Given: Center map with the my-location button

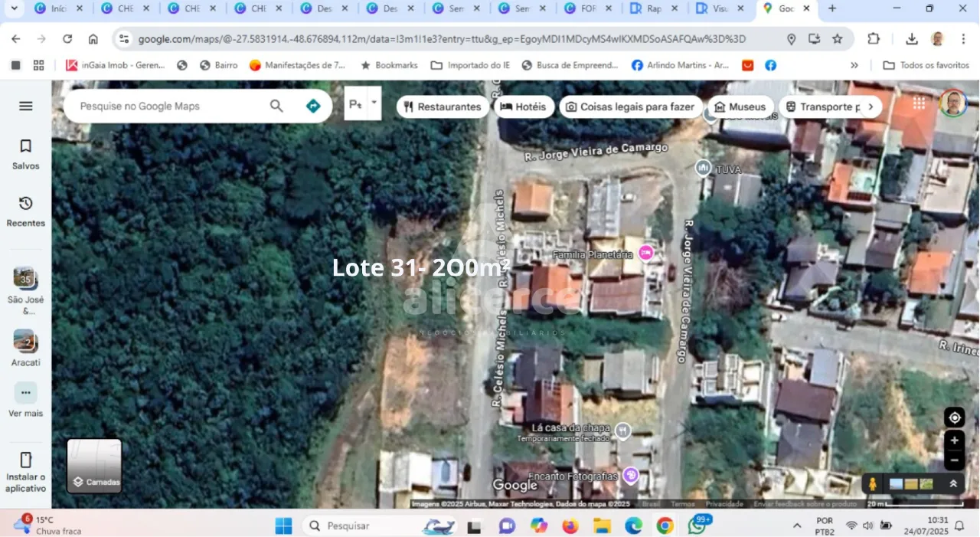Looking at the screenshot, I should (x=954, y=417).
